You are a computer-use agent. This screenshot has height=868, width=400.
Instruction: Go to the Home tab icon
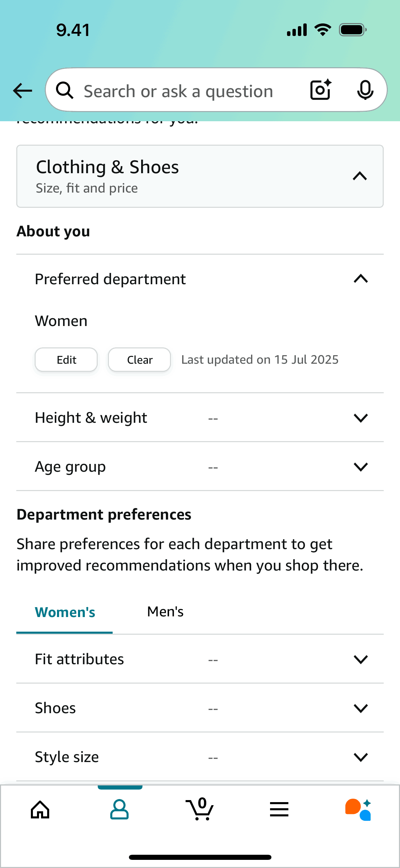point(40,809)
